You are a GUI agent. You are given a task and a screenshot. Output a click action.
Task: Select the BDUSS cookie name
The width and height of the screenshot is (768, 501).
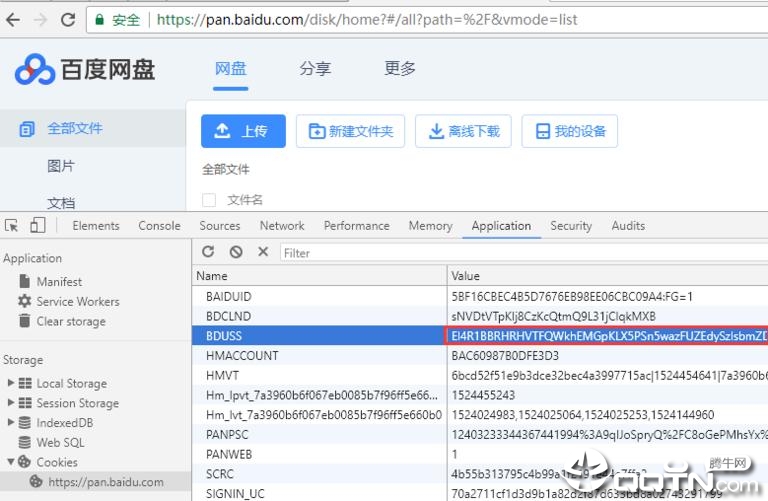click(x=224, y=336)
